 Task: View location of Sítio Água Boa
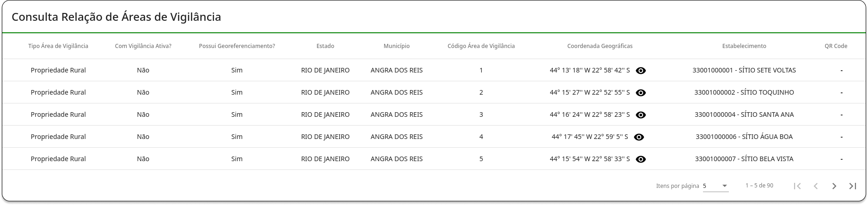(x=639, y=137)
